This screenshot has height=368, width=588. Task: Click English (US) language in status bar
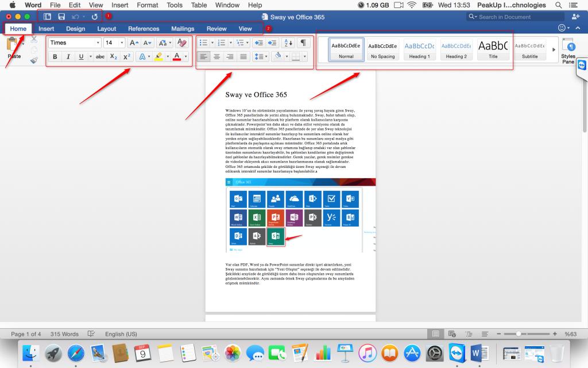click(x=121, y=334)
